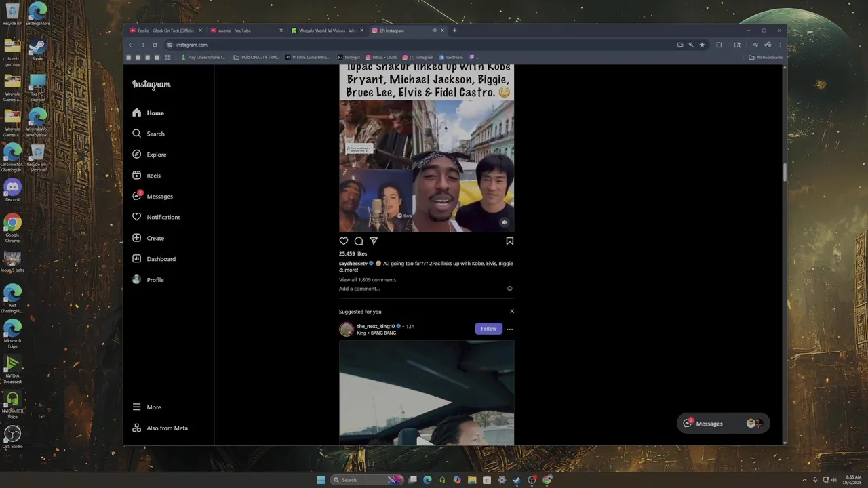Open Steam from the taskbar

[x=517, y=480]
